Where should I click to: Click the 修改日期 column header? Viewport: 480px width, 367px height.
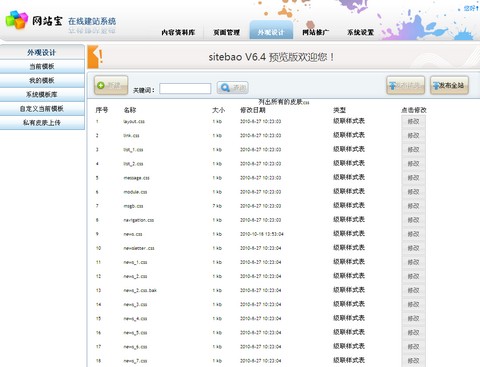coord(253,110)
